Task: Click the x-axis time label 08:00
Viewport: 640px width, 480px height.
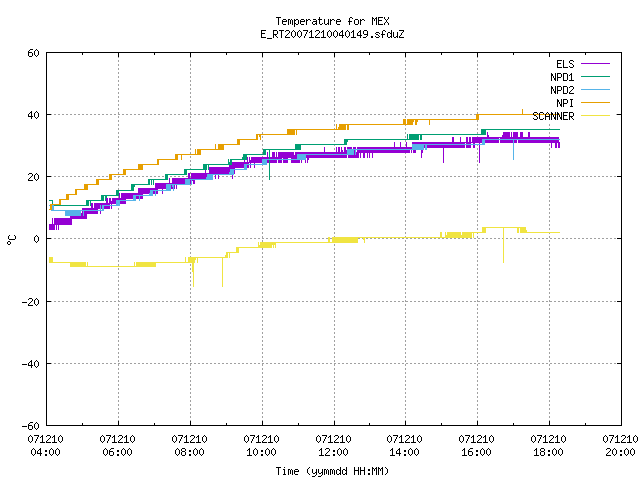Action: [x=189, y=452]
